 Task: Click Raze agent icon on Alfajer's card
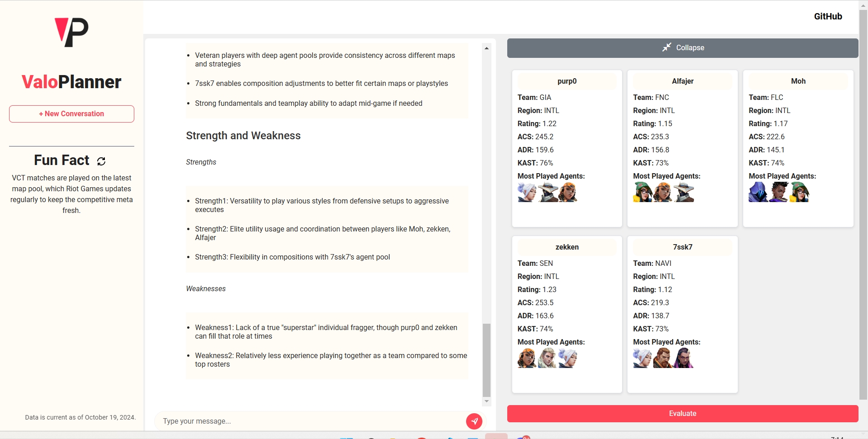pos(663,192)
